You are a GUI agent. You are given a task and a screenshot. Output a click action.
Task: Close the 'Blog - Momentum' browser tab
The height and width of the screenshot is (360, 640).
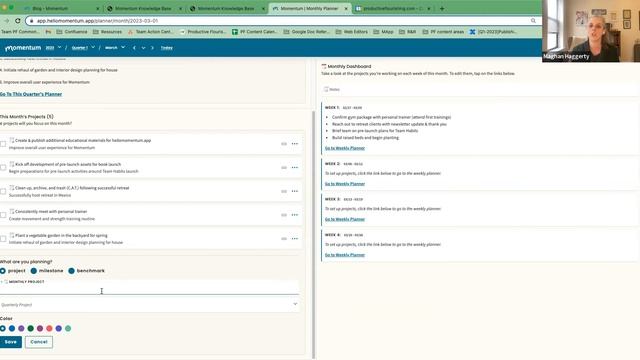point(98,8)
